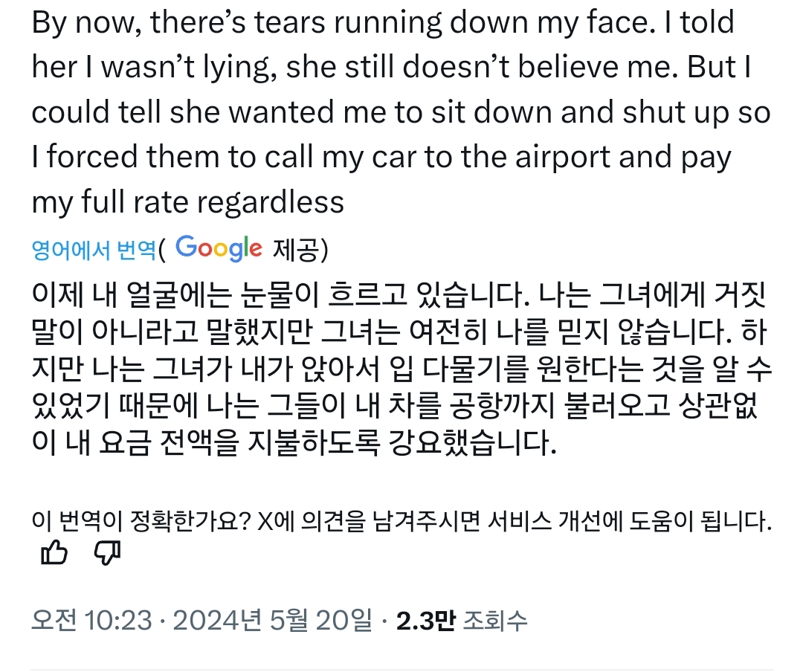The width and height of the screenshot is (803, 672).
Task: Click the line starting 'By now, there's tears'
Action: tap(383, 24)
